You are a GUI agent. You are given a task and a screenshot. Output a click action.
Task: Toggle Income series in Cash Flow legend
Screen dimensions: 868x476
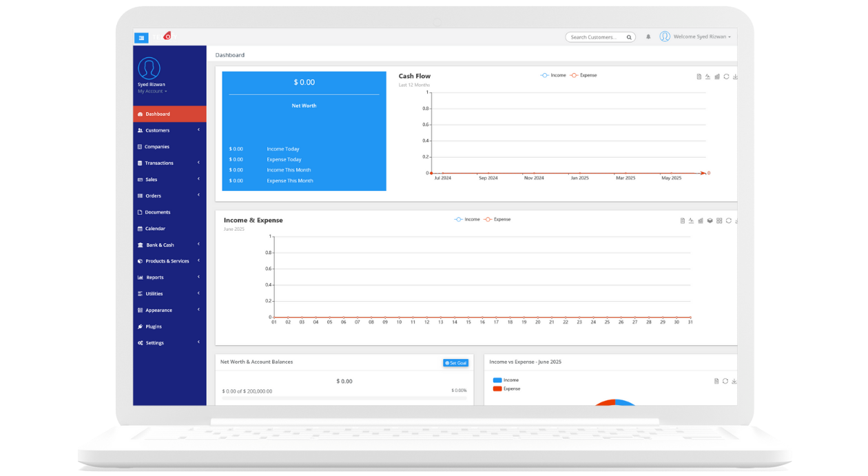(553, 75)
